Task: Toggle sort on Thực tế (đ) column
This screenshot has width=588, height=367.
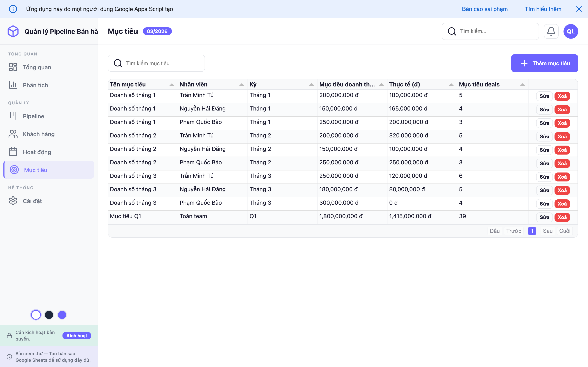Action: point(451,84)
